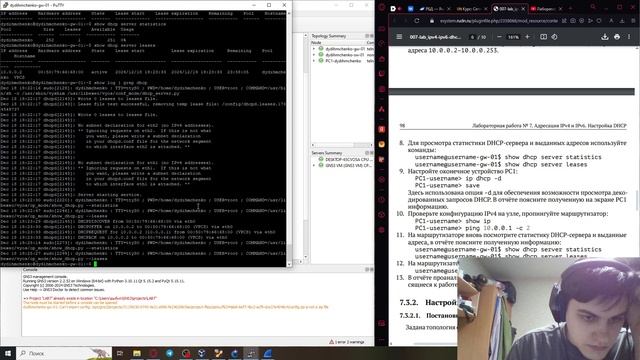
Task: Click PuTTY scrollbar down arrow
Action: pyautogui.click(x=289, y=264)
